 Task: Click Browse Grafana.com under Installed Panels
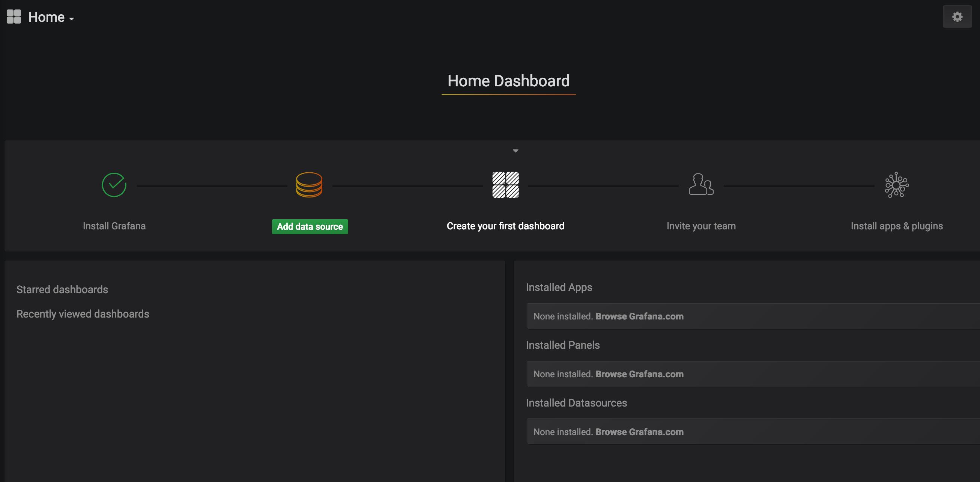639,374
